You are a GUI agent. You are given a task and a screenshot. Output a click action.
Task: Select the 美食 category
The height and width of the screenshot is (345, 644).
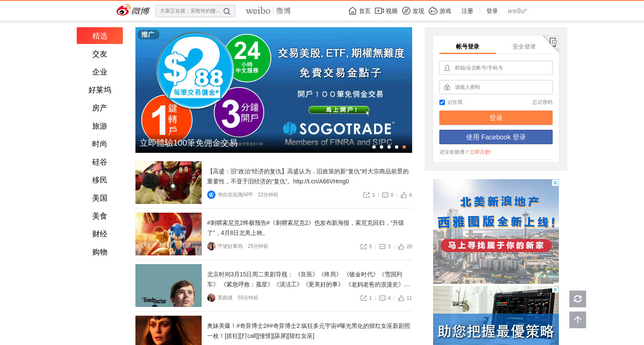pos(100,216)
